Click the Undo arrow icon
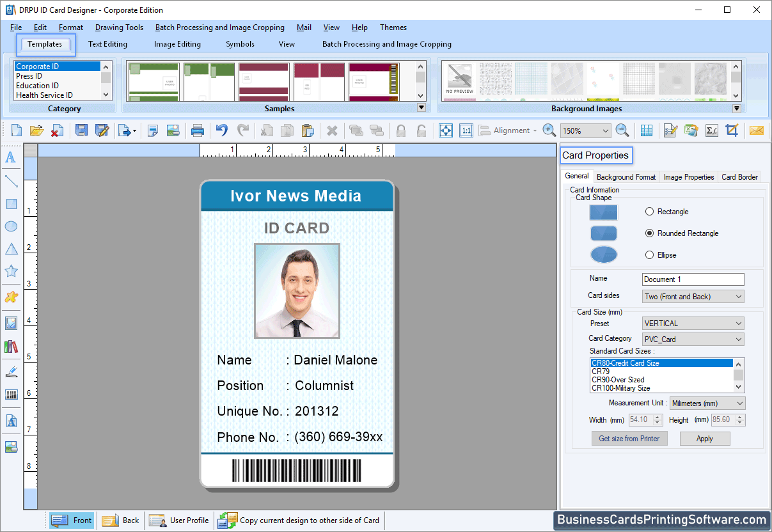Image resolution: width=772 pixels, height=532 pixels. click(x=222, y=130)
